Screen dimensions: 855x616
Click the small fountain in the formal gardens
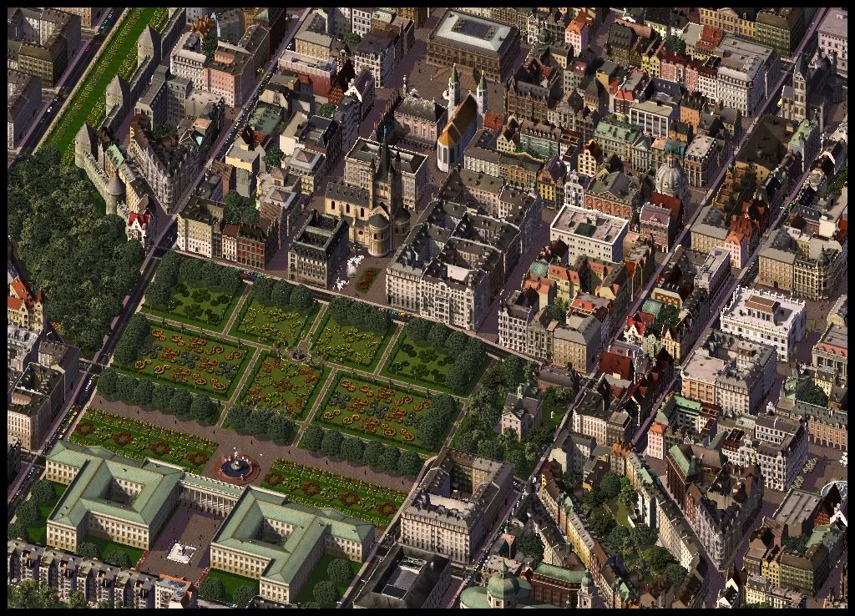click(x=298, y=355)
